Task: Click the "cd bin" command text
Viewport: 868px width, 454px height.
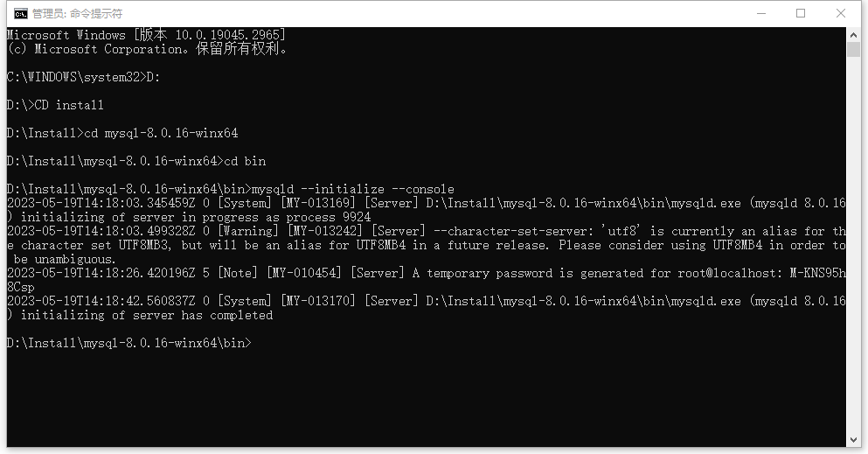Action: coord(245,161)
